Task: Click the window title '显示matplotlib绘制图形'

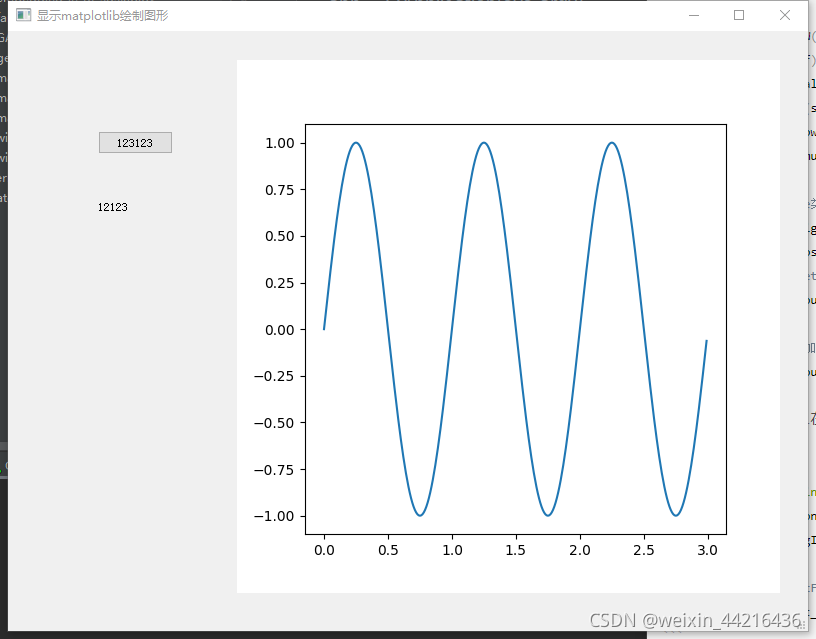Action: pyautogui.click(x=103, y=16)
